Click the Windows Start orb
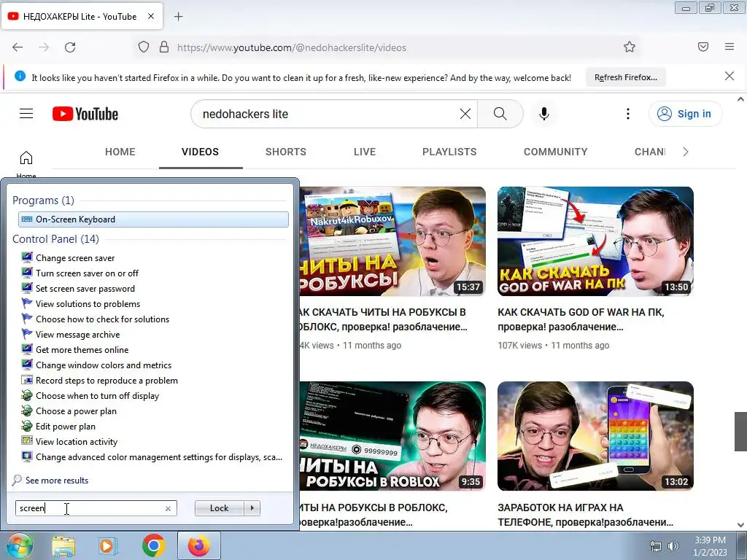Viewport: 747px width, 560px height. pos(18,545)
